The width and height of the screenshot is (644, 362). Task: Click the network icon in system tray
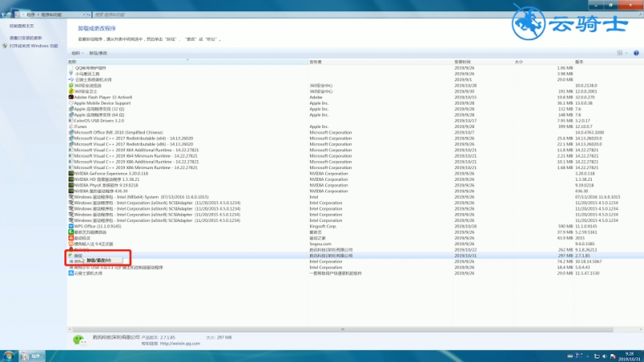coord(597,356)
